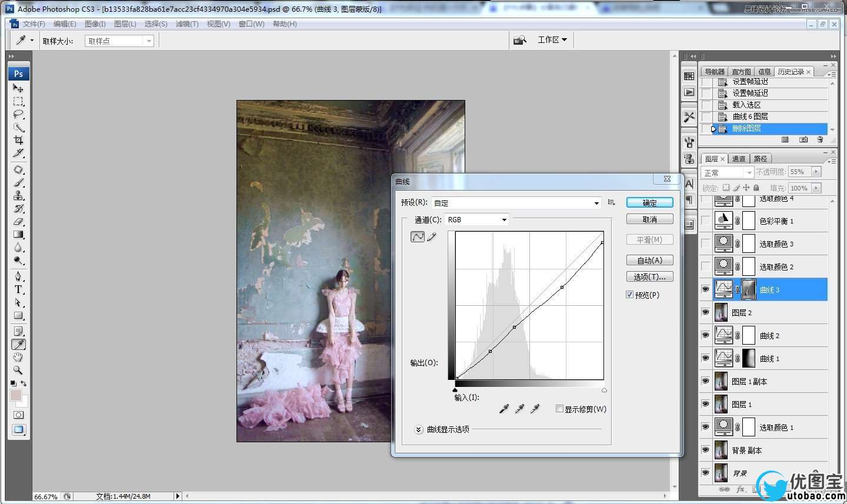Move the white point input slider
Viewport: 847px width, 504px height.
pos(604,390)
